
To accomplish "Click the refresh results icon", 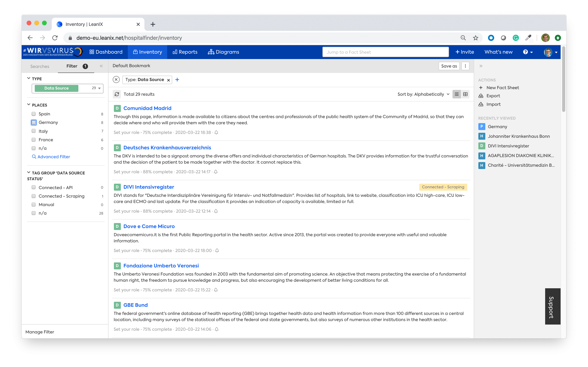I will (117, 94).
